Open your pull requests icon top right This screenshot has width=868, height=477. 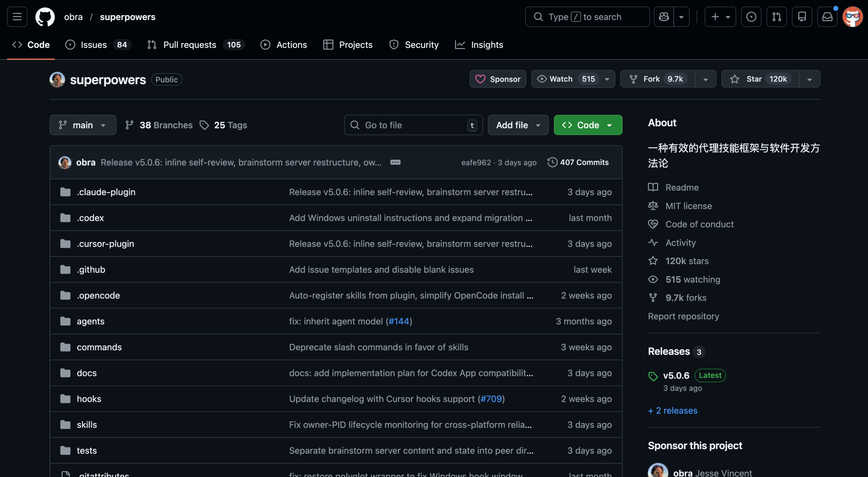(x=776, y=17)
